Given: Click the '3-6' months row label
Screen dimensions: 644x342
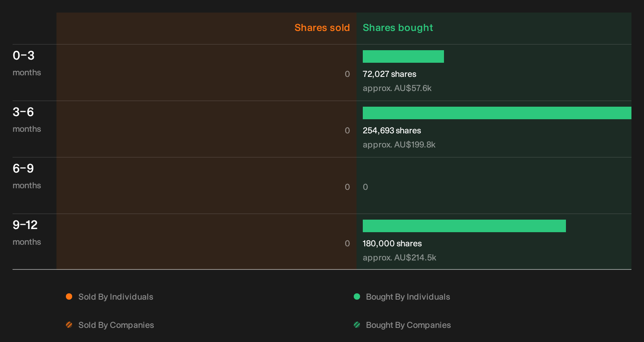Looking at the screenshot, I should pyautogui.click(x=23, y=112).
